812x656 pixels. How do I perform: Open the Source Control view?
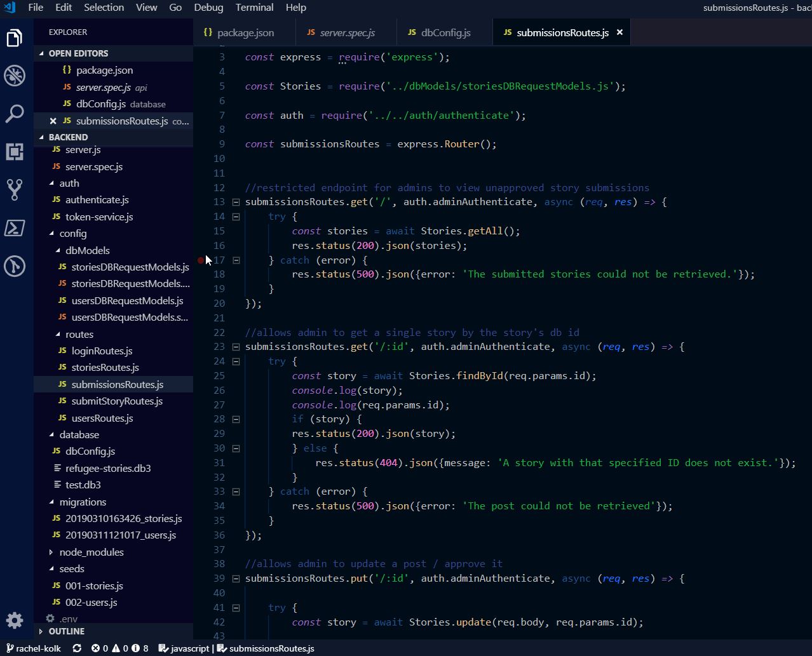[15, 189]
